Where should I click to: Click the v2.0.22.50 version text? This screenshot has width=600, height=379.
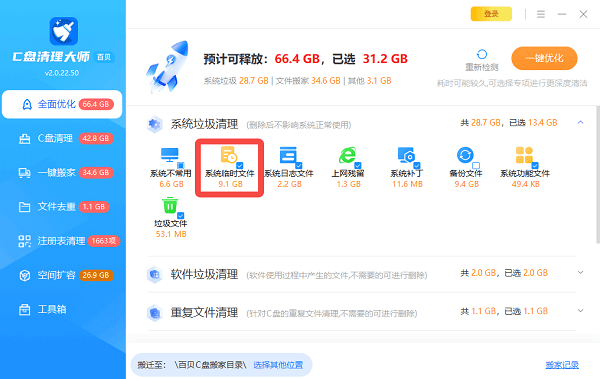pyautogui.click(x=62, y=73)
